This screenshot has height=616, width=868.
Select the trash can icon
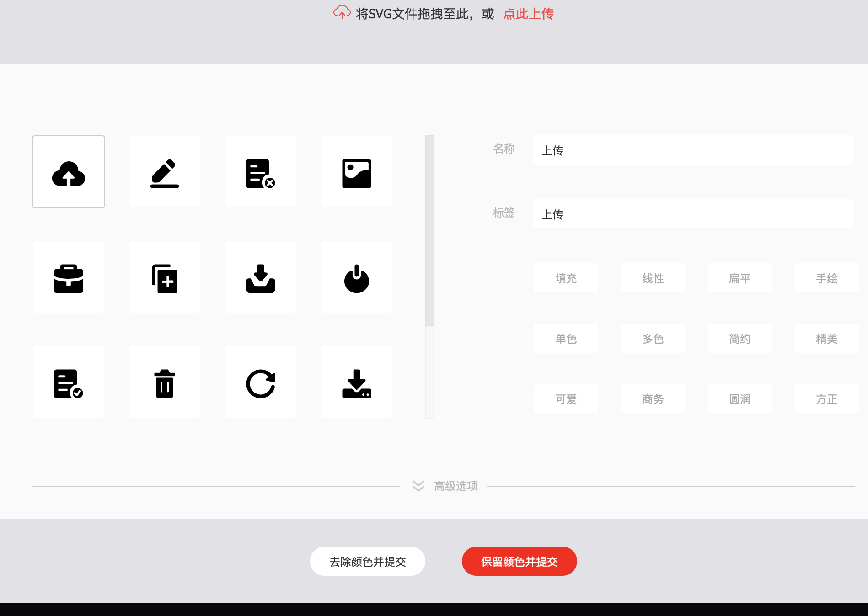[164, 382]
